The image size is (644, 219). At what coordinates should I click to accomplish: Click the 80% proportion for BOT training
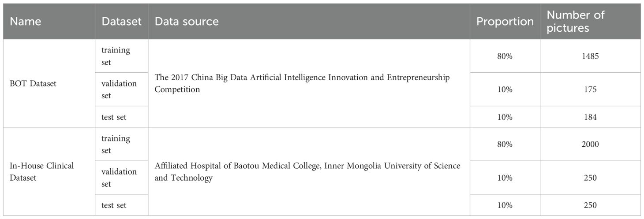(505, 56)
